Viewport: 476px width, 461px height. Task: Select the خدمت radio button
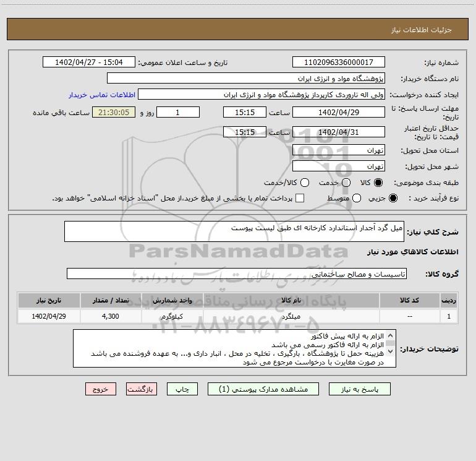(x=346, y=183)
